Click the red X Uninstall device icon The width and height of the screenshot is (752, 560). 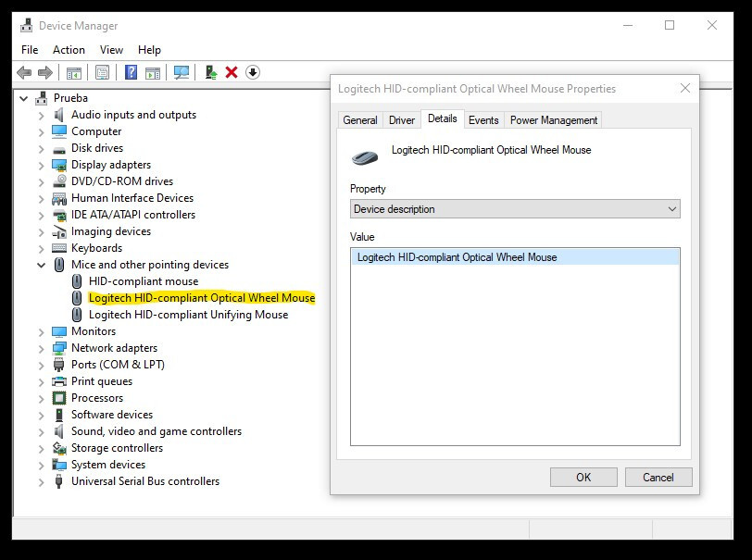[232, 72]
